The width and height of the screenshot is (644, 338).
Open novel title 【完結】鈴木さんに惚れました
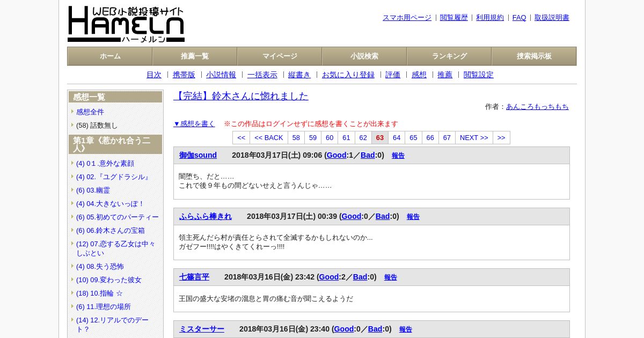(x=241, y=96)
